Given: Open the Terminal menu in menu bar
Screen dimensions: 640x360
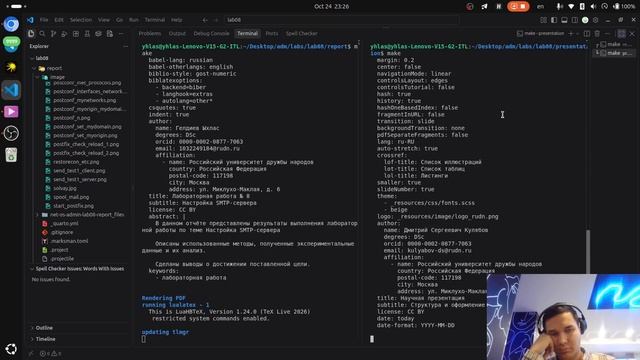Looking at the screenshot, I should pos(155,20).
